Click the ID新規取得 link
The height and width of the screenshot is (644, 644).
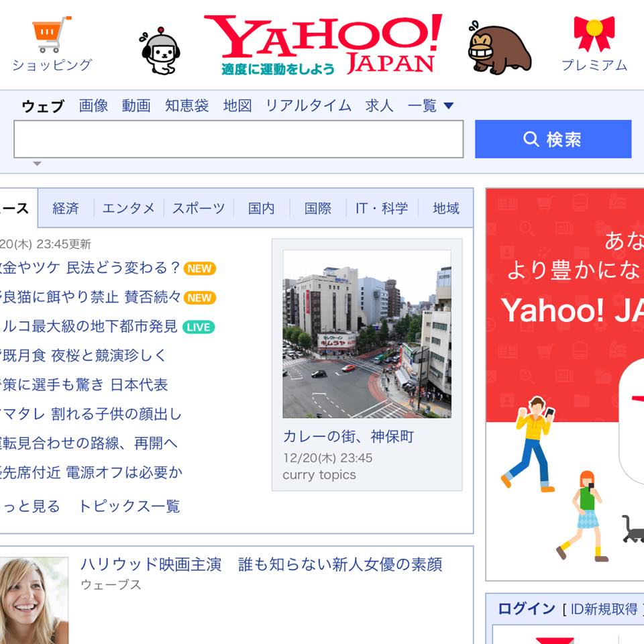(604, 609)
